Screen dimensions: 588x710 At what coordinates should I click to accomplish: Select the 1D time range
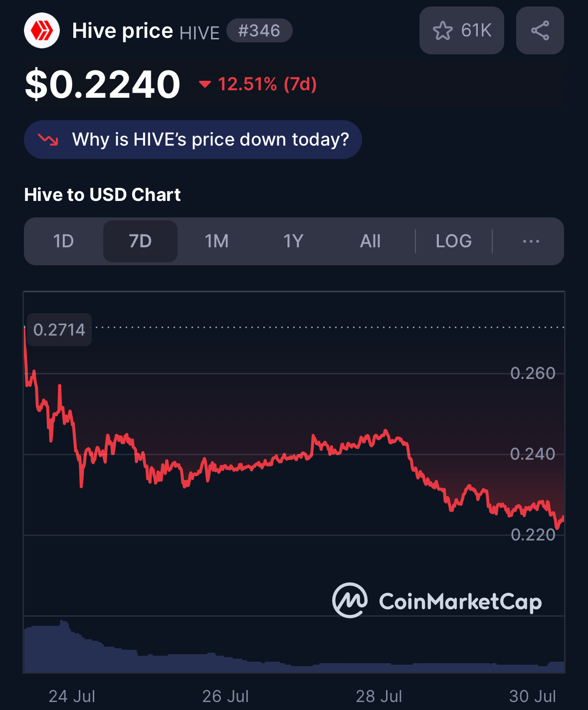click(63, 241)
